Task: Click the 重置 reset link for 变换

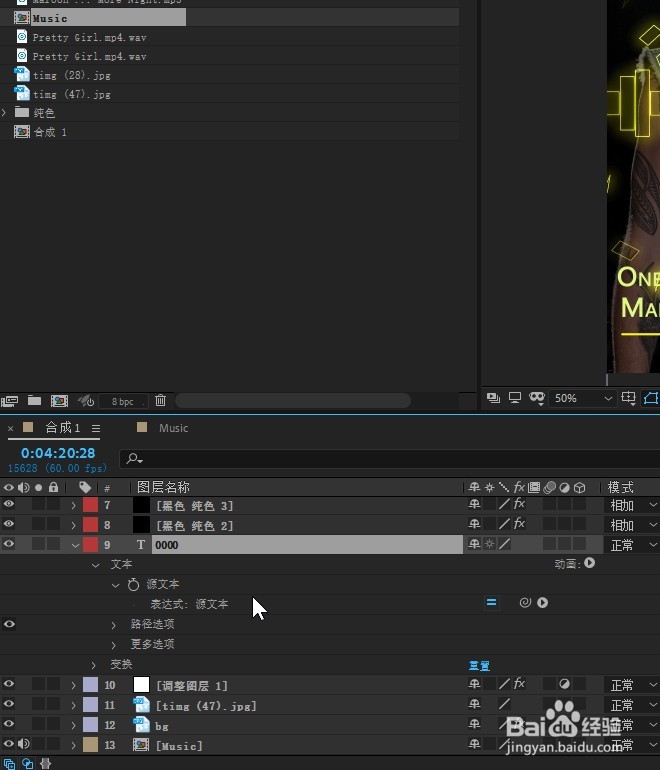Action: pyautogui.click(x=479, y=665)
